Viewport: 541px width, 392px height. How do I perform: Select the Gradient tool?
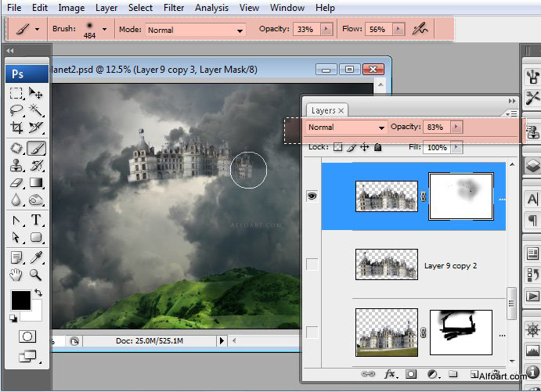tap(36, 182)
